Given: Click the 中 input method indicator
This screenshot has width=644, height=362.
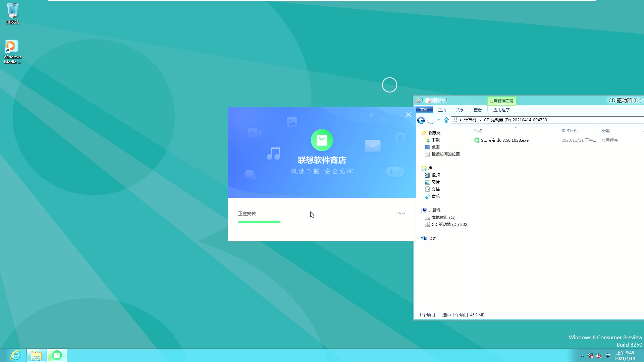Looking at the screenshot, I should (x=608, y=356).
